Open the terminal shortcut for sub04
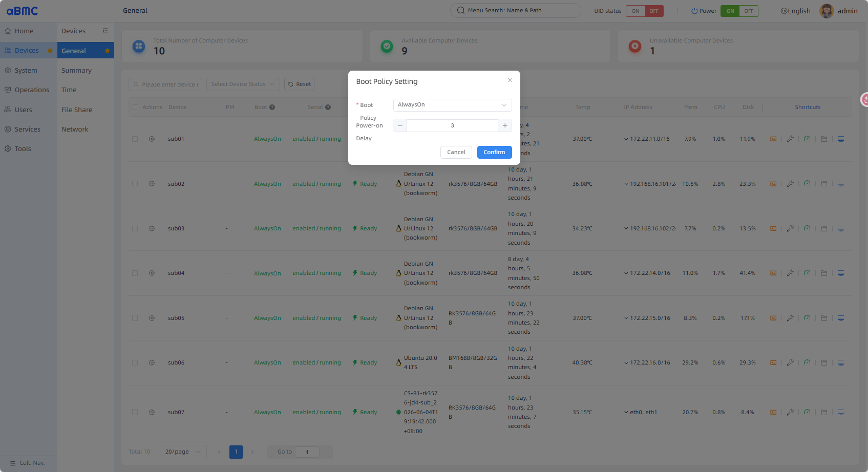The height and width of the screenshot is (472, 868). click(773, 273)
